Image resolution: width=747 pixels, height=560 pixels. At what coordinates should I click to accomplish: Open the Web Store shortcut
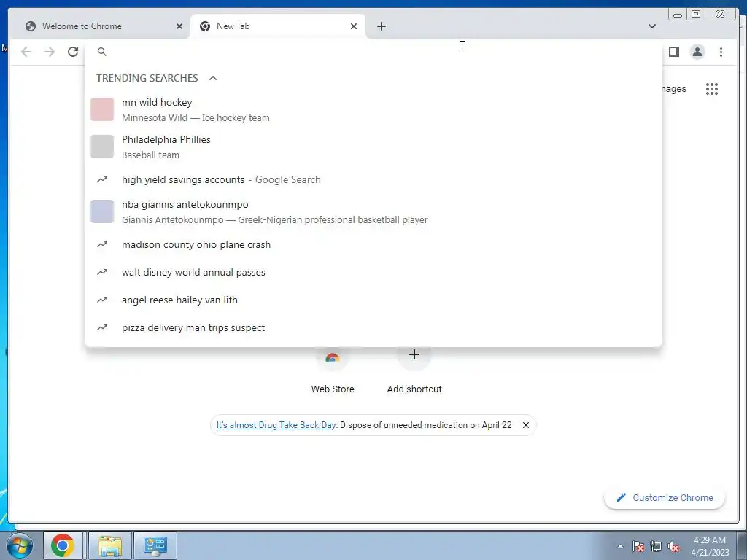click(x=333, y=371)
